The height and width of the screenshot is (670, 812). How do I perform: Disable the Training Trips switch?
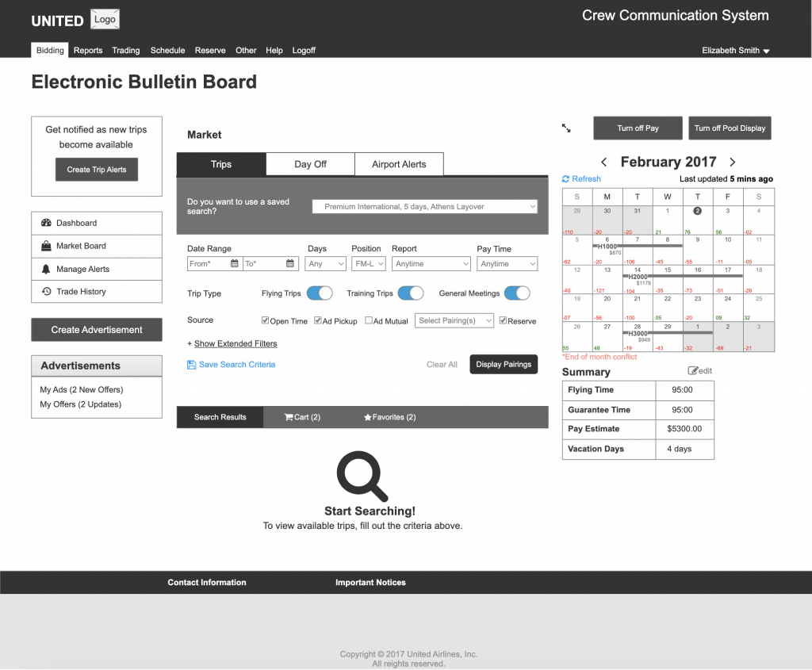tap(411, 293)
